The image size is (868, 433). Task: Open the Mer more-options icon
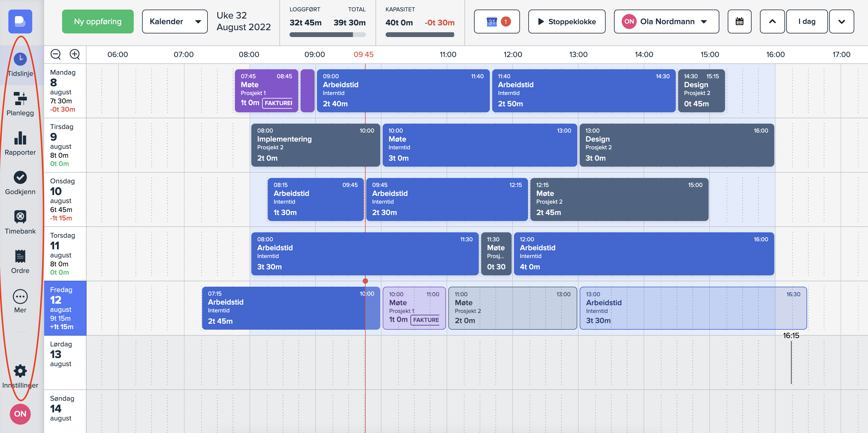[x=20, y=297]
